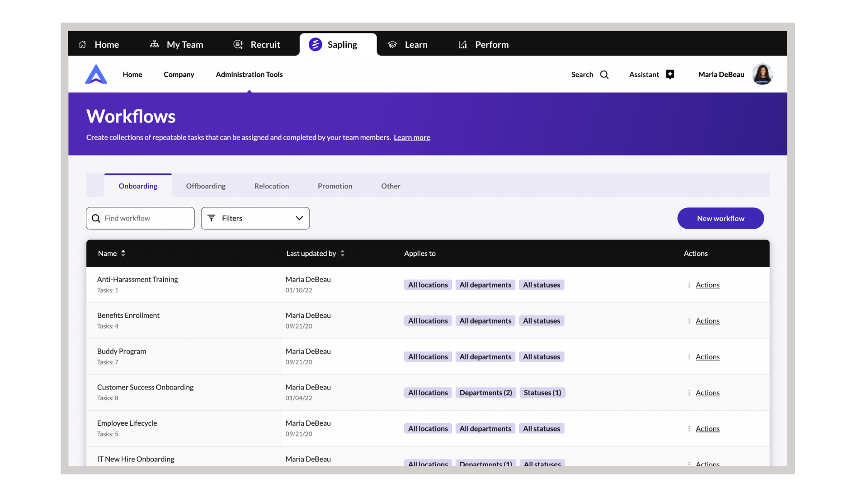Open the Promotion tab

coord(335,186)
